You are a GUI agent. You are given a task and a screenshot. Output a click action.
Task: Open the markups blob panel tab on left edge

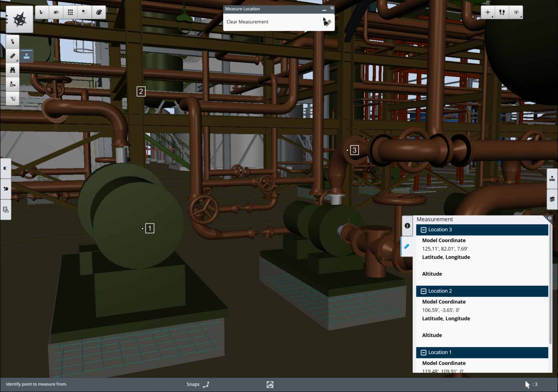coord(6,189)
